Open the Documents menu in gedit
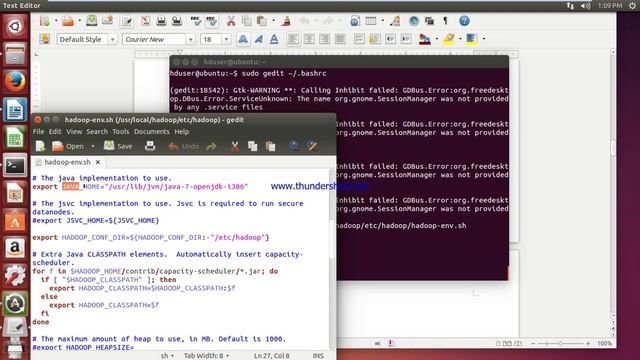 click(151, 131)
